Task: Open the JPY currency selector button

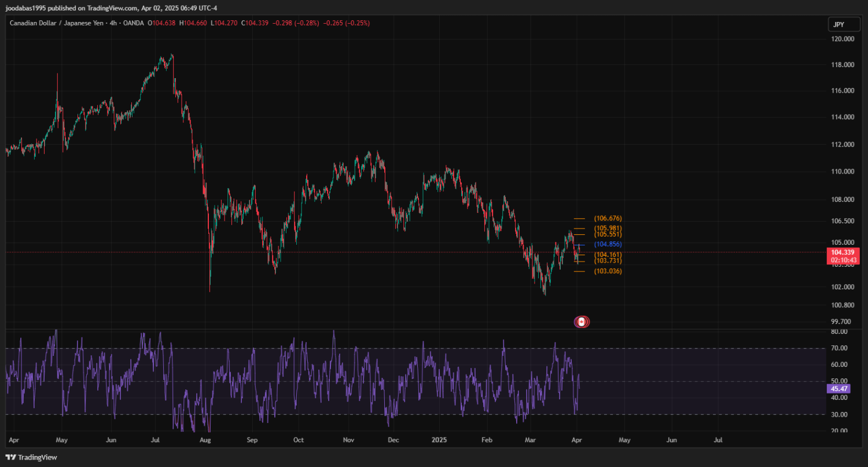Action: click(838, 24)
